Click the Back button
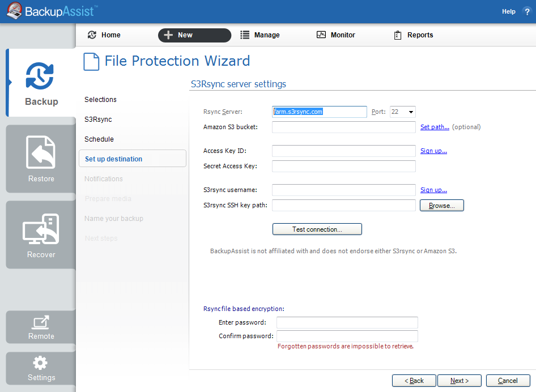This screenshot has width=536, height=392. coord(414,381)
